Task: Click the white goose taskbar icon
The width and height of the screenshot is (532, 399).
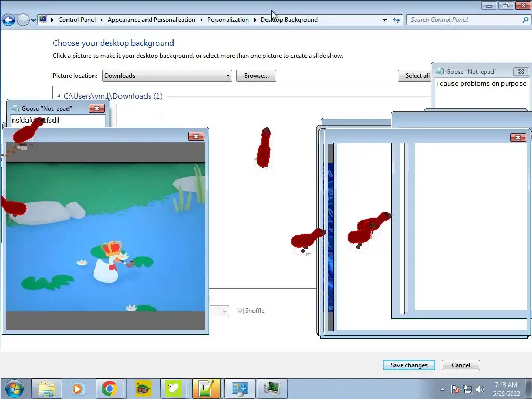Action: [174, 389]
